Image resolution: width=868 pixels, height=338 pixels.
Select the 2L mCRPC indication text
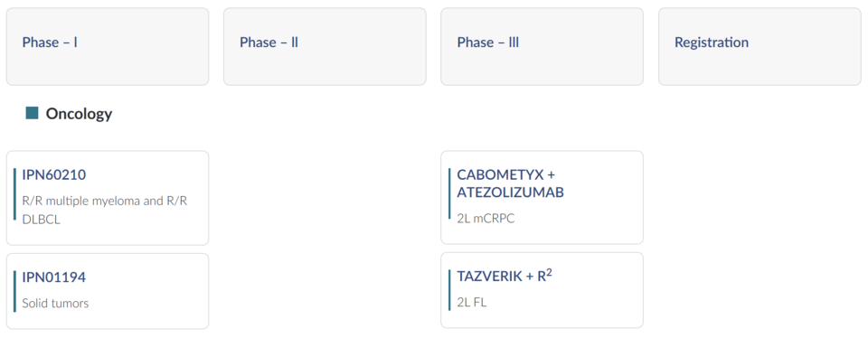pos(486,219)
